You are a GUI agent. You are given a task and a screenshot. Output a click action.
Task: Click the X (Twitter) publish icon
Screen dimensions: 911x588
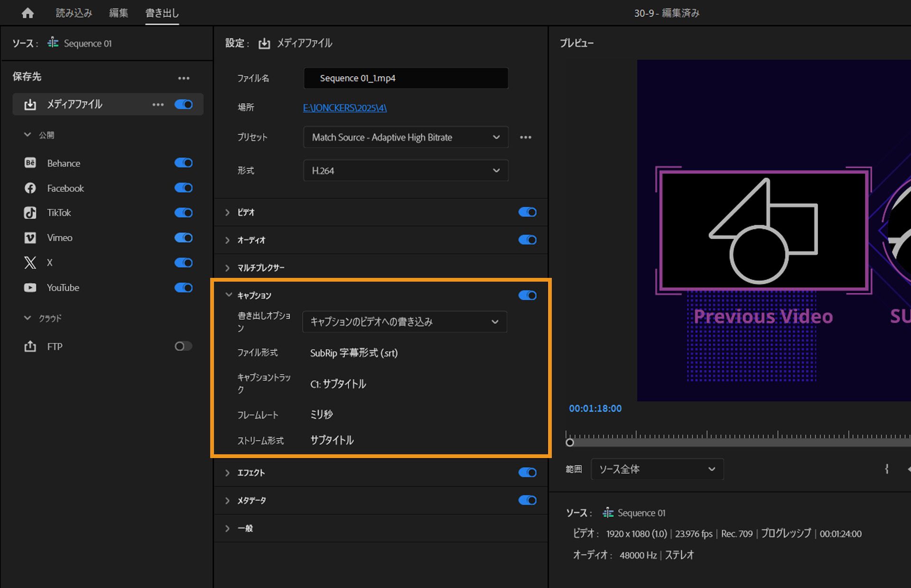tap(30, 262)
